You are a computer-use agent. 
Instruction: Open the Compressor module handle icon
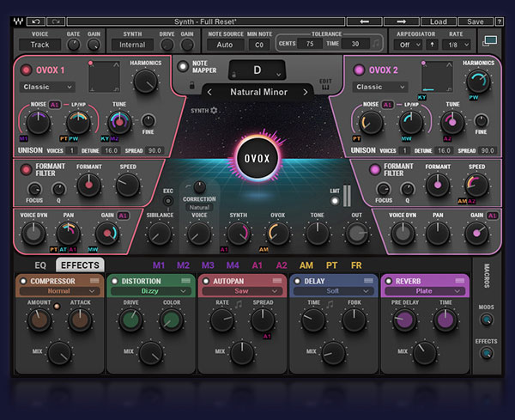pos(94,280)
